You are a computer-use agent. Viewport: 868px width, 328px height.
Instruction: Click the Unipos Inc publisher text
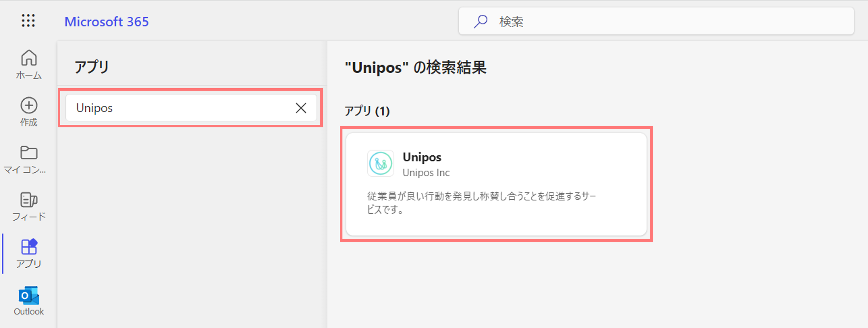click(x=426, y=173)
